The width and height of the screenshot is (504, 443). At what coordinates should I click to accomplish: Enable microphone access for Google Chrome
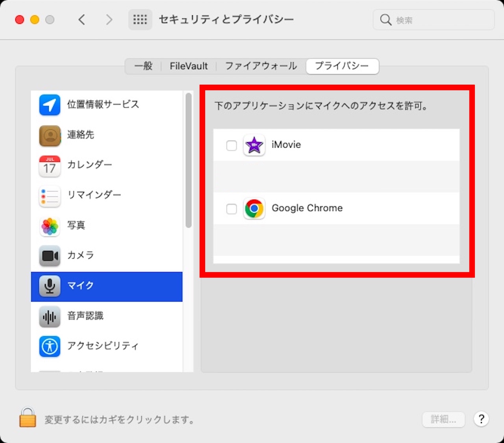[x=232, y=209]
